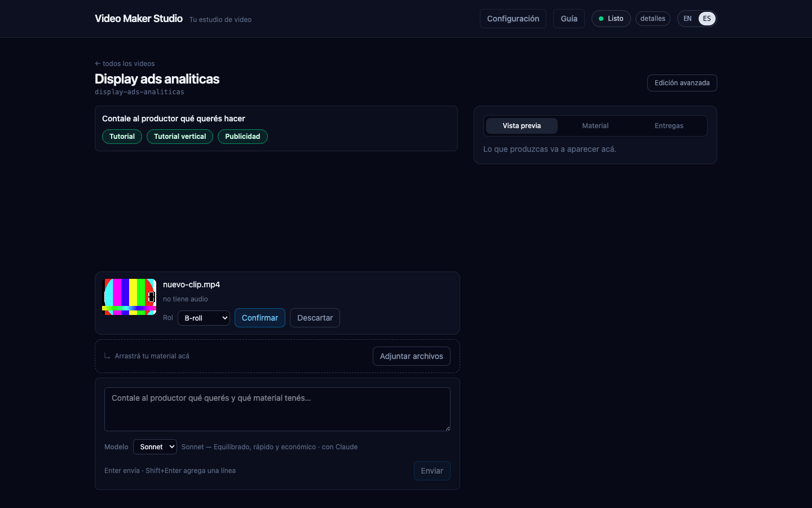
Task: Click the 'Tu estudio de video' tagline
Action: click(220, 20)
